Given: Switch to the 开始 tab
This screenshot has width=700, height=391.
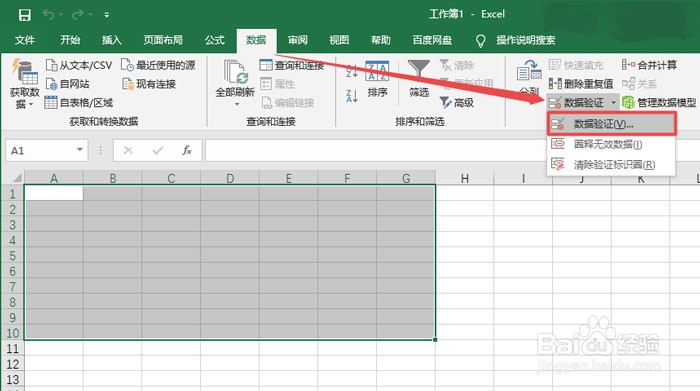Looking at the screenshot, I should coord(70,40).
